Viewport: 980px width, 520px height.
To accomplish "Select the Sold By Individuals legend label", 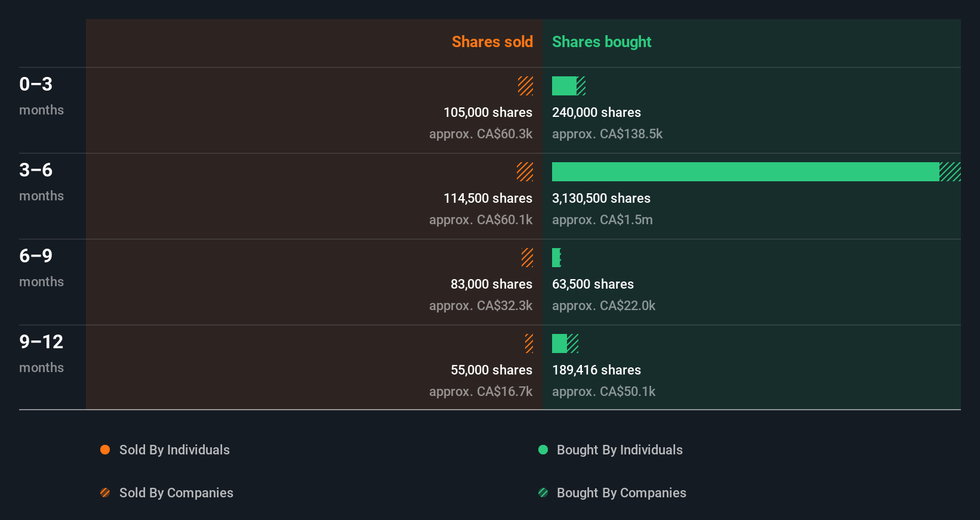I will coord(174,450).
